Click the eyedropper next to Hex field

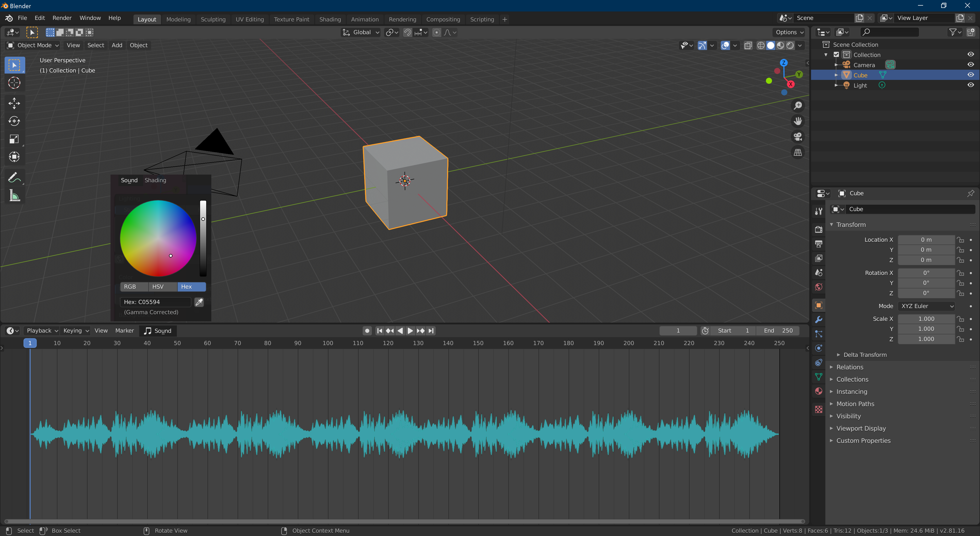click(199, 302)
